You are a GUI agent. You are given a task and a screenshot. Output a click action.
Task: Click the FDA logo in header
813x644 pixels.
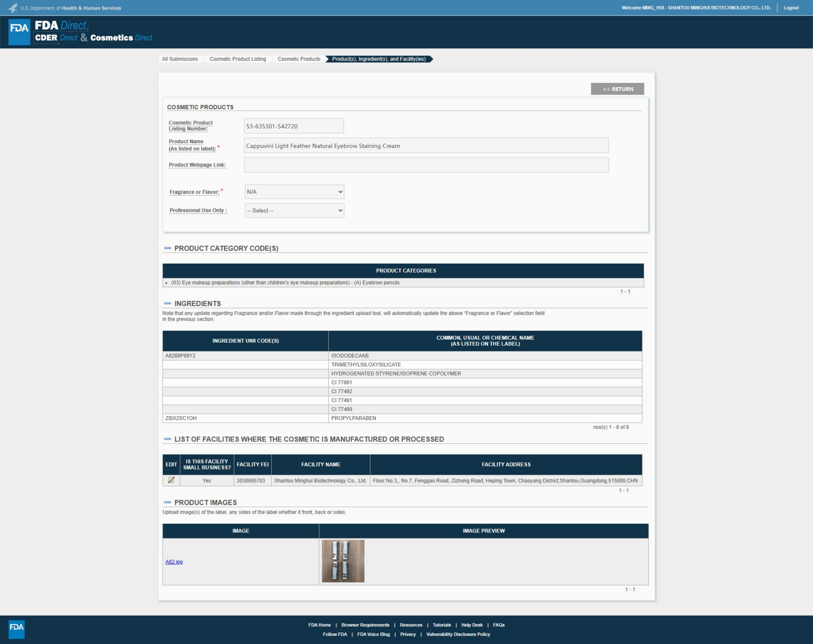click(19, 32)
